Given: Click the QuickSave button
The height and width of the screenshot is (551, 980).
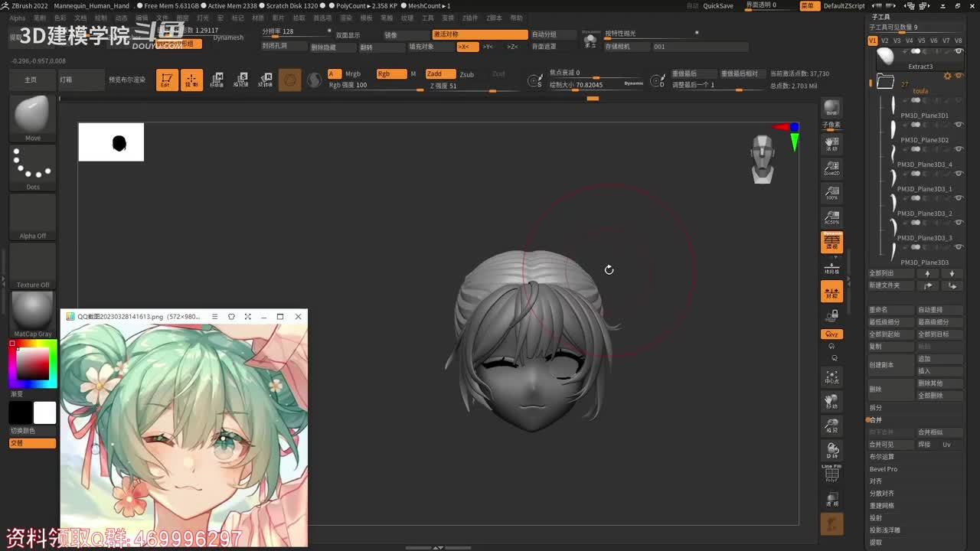Looking at the screenshot, I should click(x=718, y=5).
